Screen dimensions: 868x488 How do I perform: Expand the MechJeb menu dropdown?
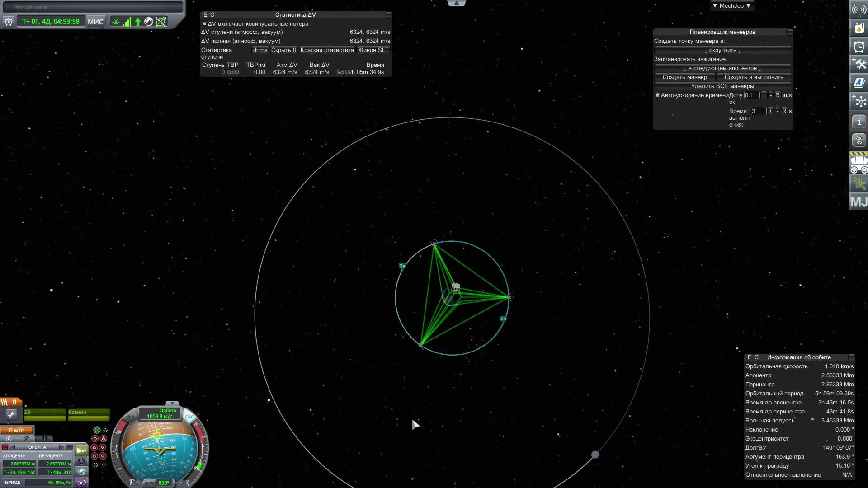click(x=731, y=6)
